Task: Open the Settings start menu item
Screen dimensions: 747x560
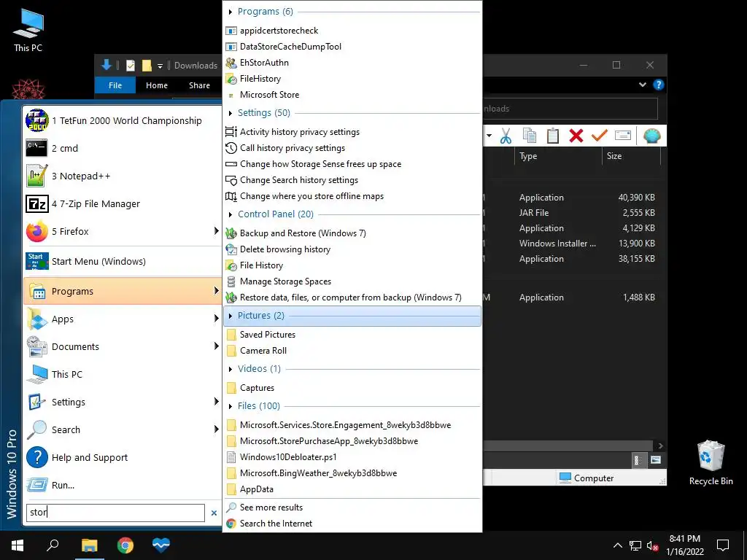Action: (122, 402)
